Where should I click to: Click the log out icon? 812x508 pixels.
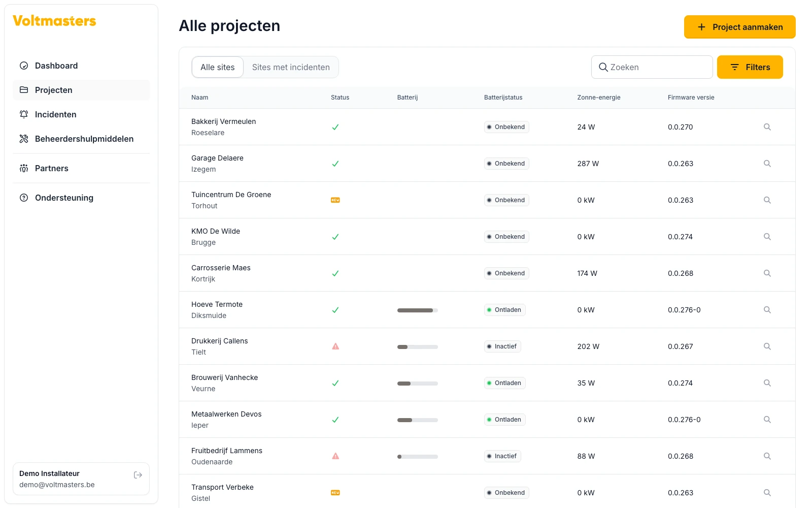coord(138,475)
